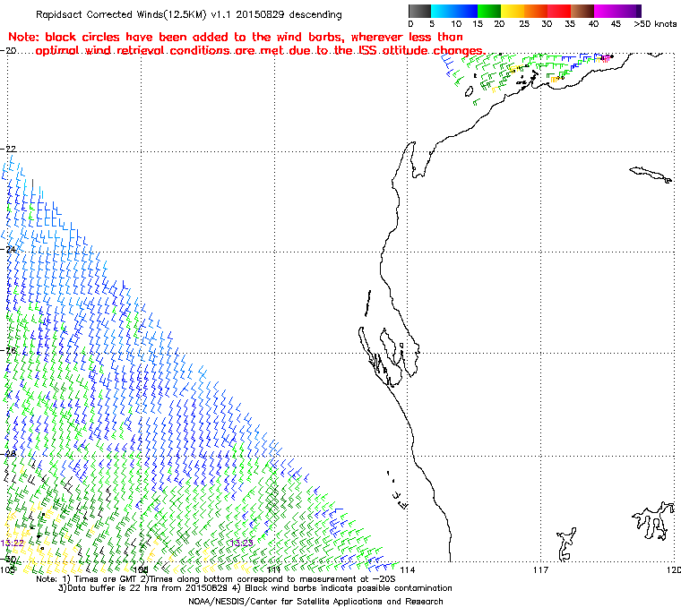Click the longitude label '105' at bottom left
Viewport: 681px width, 616px height.
pos(7,569)
